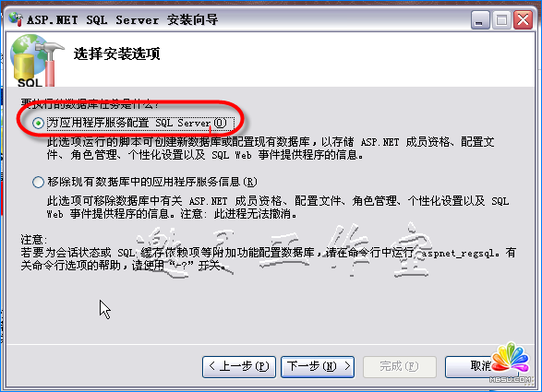The width and height of the screenshot is (542, 392).
Task: Select the configure SQL Server radio button
Action: (x=38, y=123)
